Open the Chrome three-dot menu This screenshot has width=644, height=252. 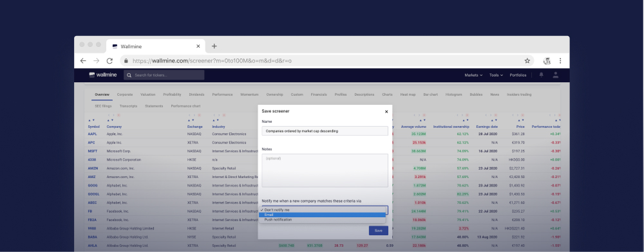tap(560, 60)
